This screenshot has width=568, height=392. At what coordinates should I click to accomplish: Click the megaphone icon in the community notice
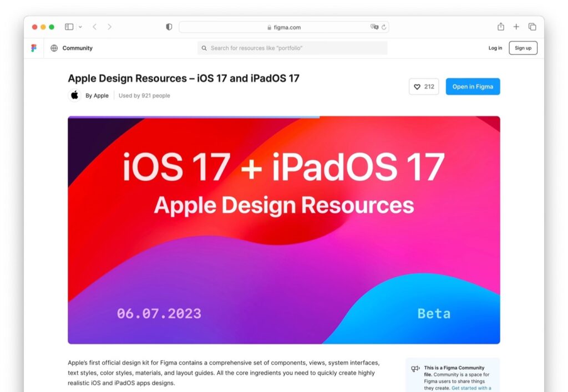[x=415, y=368]
